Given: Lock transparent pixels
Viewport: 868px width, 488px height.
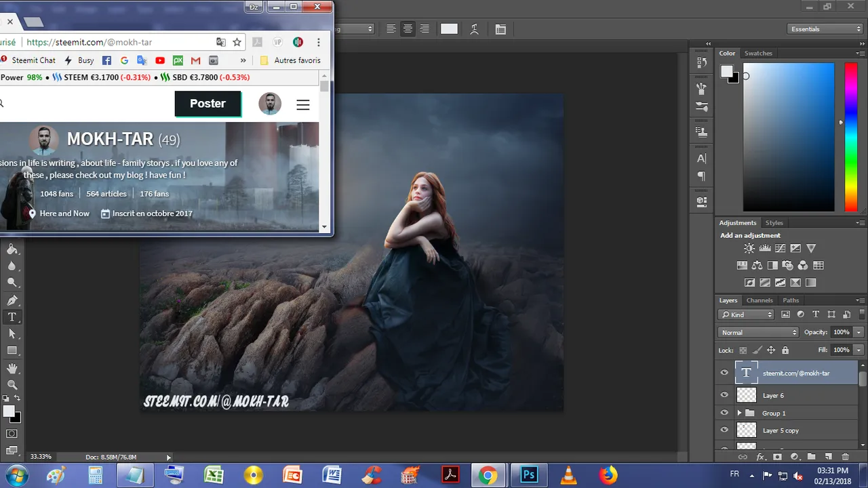Looking at the screenshot, I should (743, 350).
